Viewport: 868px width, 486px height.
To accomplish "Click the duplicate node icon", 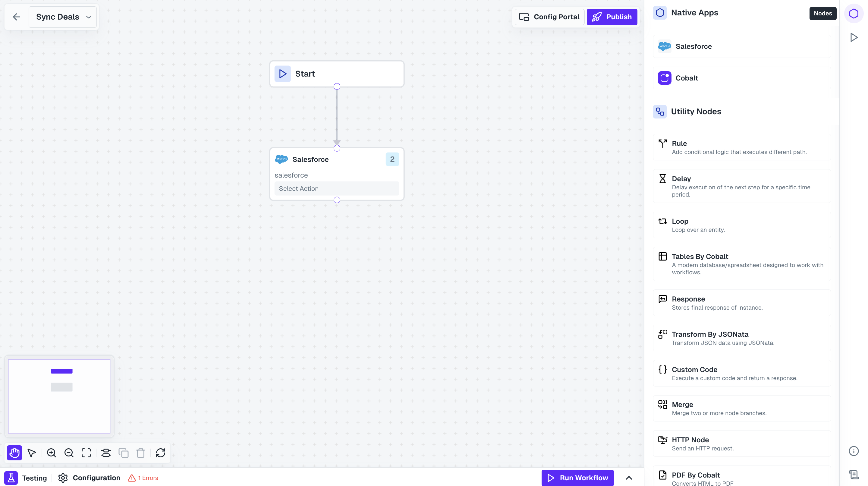I will pos(123,453).
